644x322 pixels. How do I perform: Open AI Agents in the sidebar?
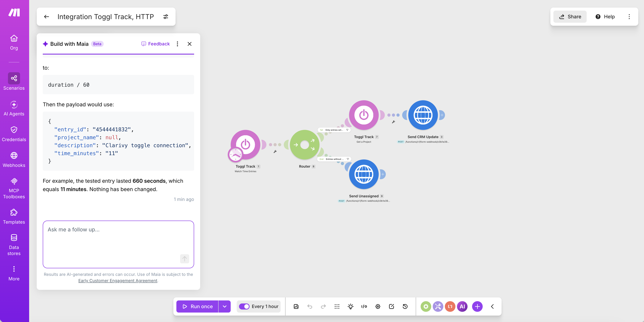14,108
